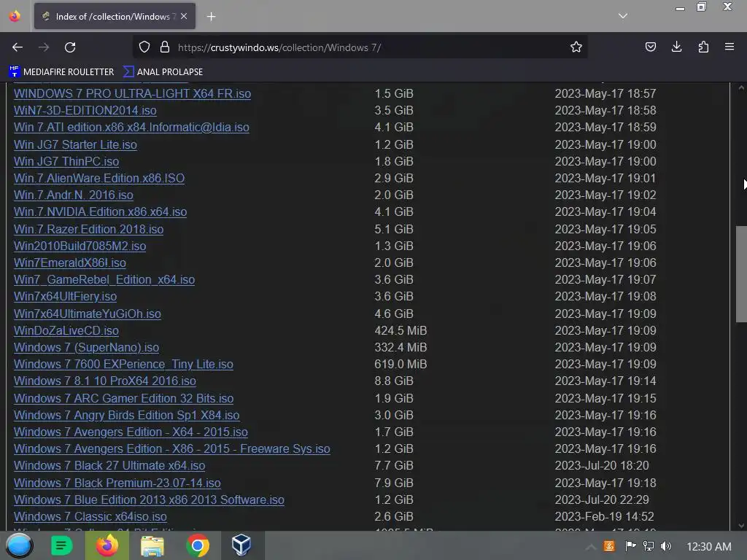
Task: Download Windows 7 Black 27 Ultimate x64.iso
Action: [109, 465]
